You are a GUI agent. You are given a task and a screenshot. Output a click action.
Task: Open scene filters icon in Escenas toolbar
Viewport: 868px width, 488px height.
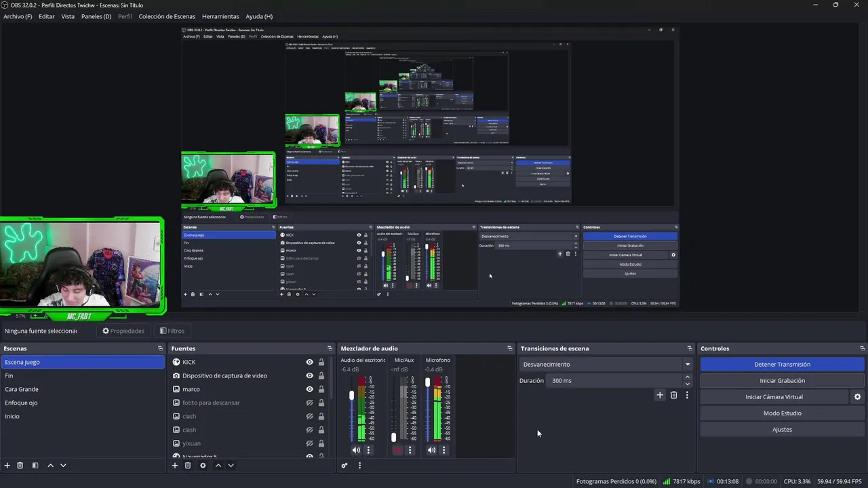35,466
